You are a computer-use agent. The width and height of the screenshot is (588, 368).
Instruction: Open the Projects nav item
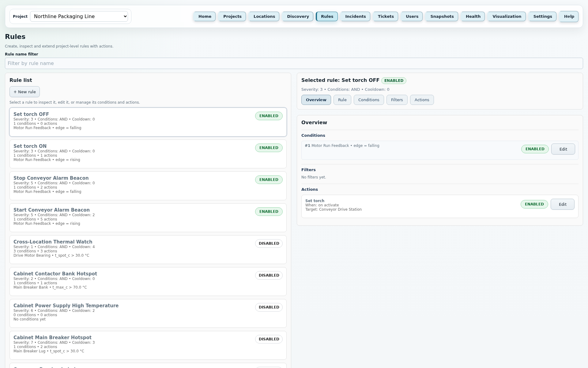[x=232, y=17]
